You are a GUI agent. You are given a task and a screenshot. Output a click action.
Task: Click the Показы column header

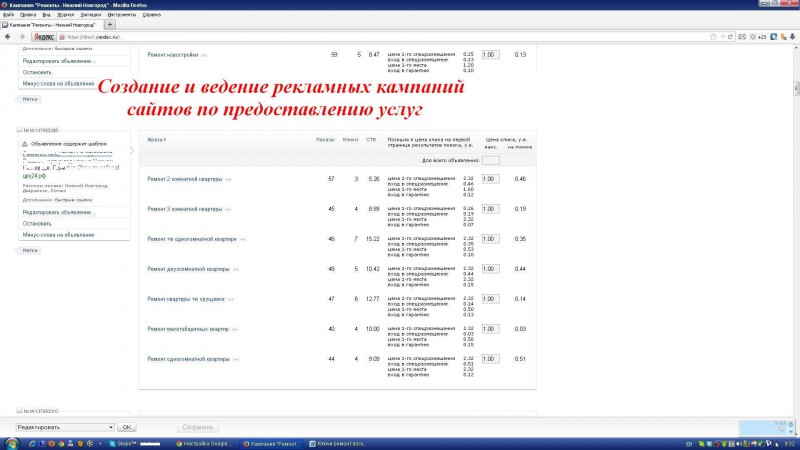click(325, 139)
